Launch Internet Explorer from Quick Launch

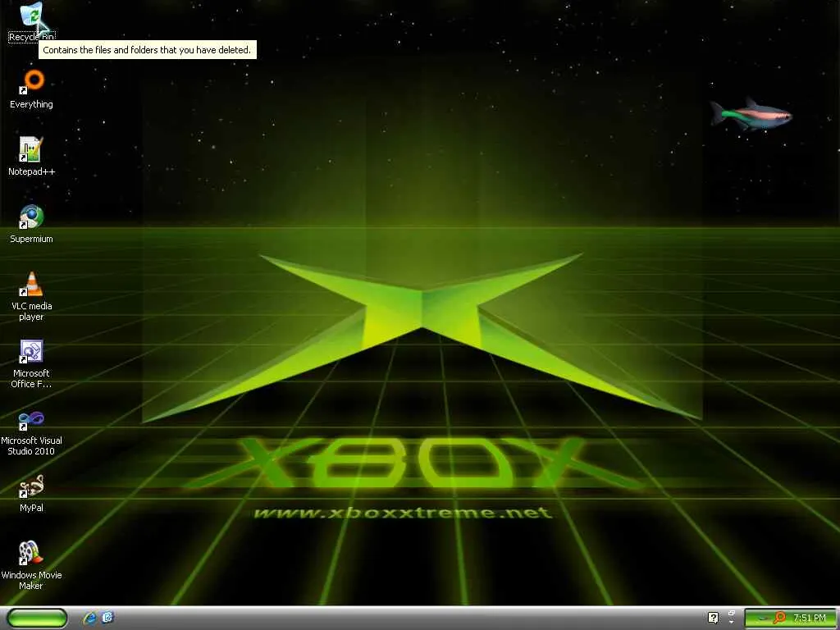(x=89, y=619)
